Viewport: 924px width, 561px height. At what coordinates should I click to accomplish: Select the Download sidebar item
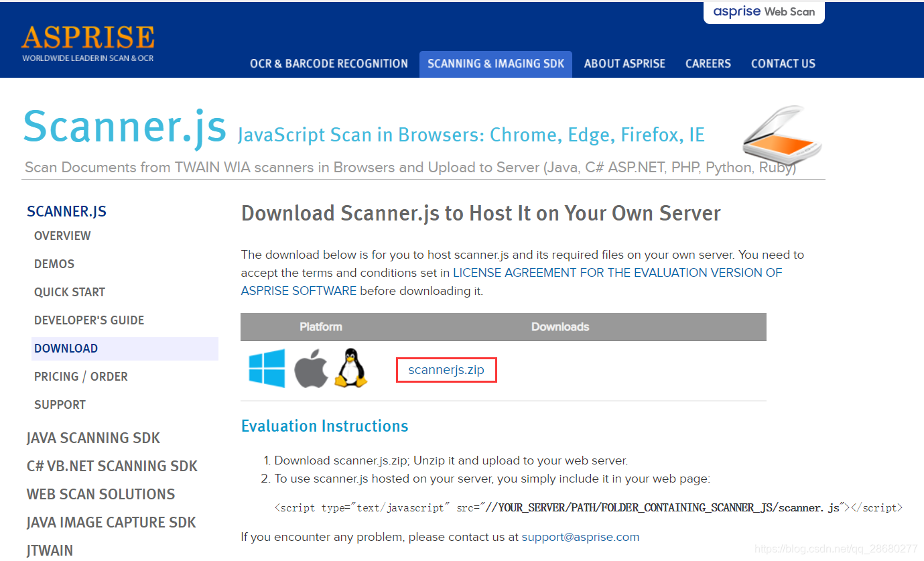[x=125, y=349]
